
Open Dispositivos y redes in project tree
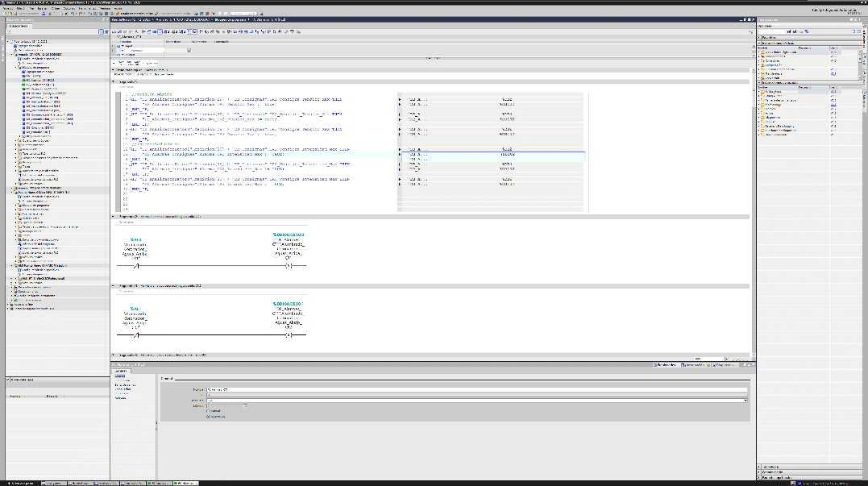pos(28,50)
